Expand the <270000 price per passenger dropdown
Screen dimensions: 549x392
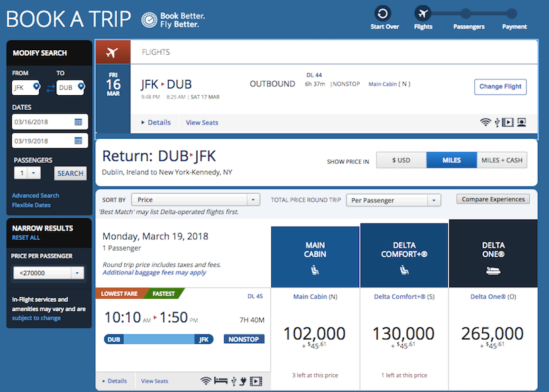[48, 272]
